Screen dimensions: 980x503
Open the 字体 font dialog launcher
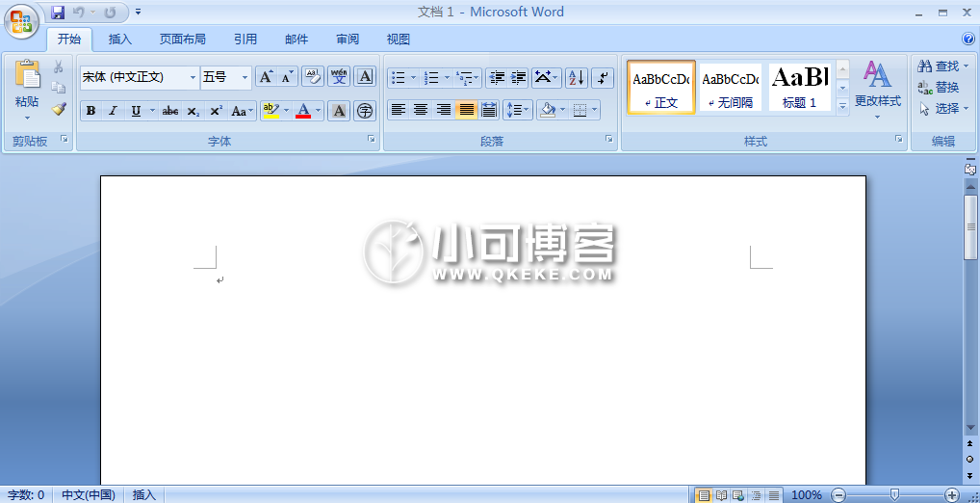(372, 139)
